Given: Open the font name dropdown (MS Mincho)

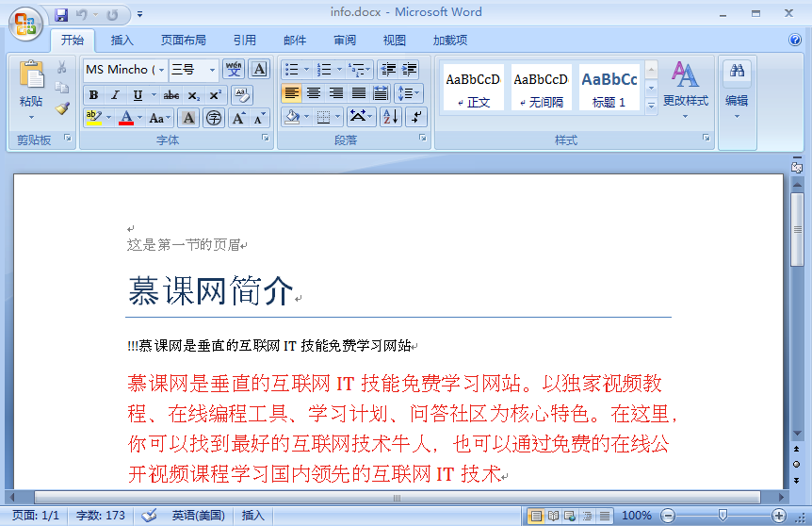Looking at the screenshot, I should click(x=162, y=70).
